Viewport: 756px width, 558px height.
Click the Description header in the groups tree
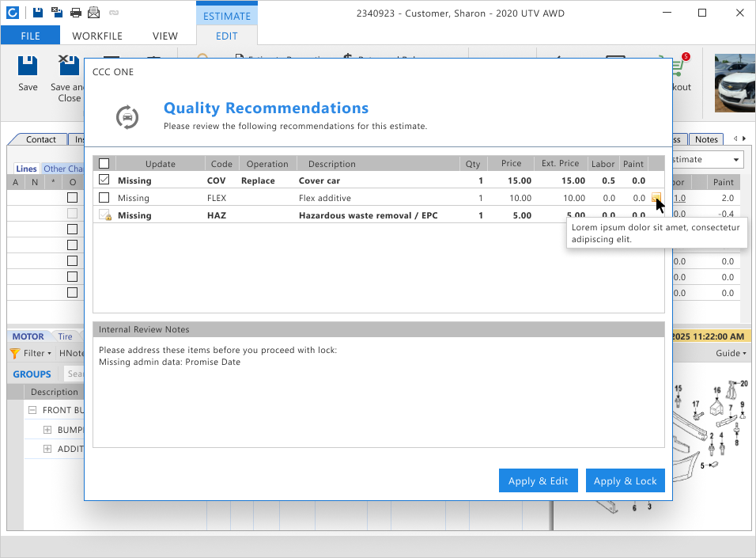54,392
